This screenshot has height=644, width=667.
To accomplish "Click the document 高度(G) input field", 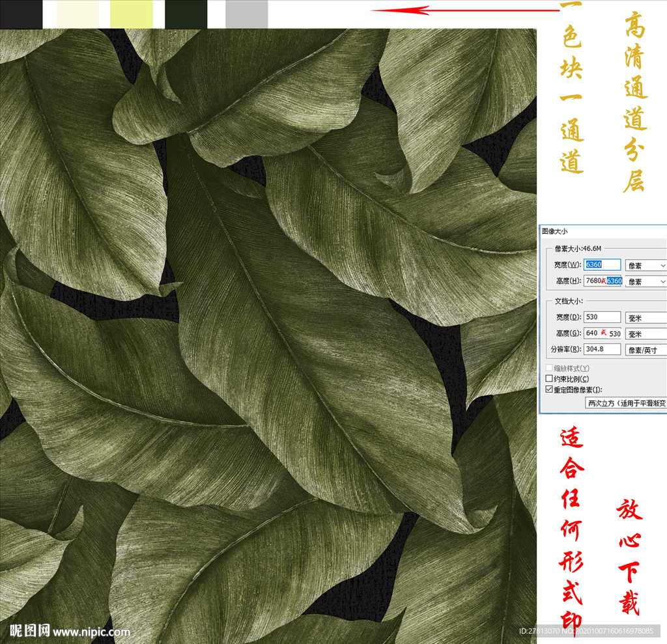I will 603,333.
